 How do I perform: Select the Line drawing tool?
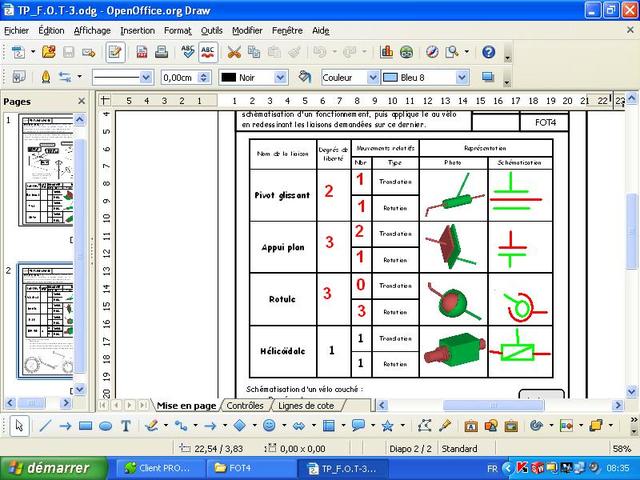coord(45,426)
